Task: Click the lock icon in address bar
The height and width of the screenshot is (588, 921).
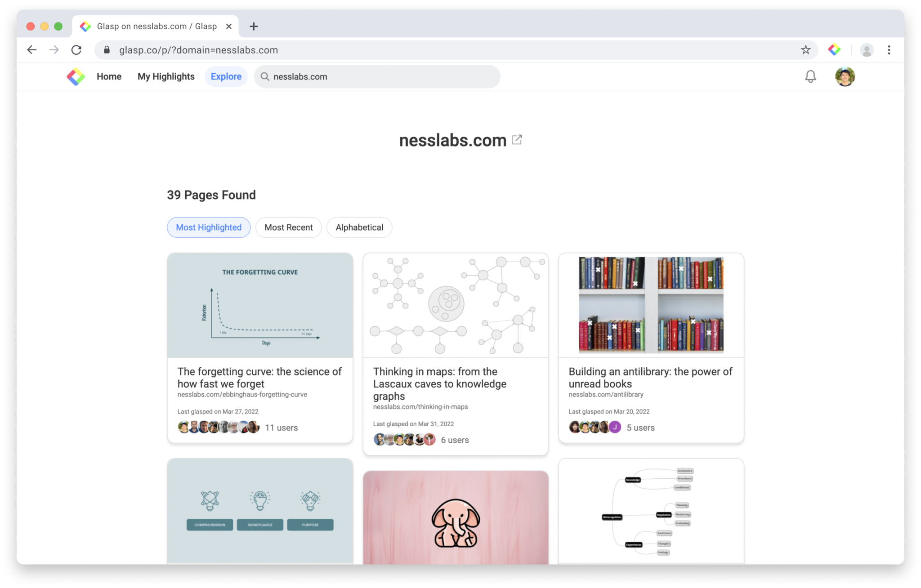Action: 107,50
